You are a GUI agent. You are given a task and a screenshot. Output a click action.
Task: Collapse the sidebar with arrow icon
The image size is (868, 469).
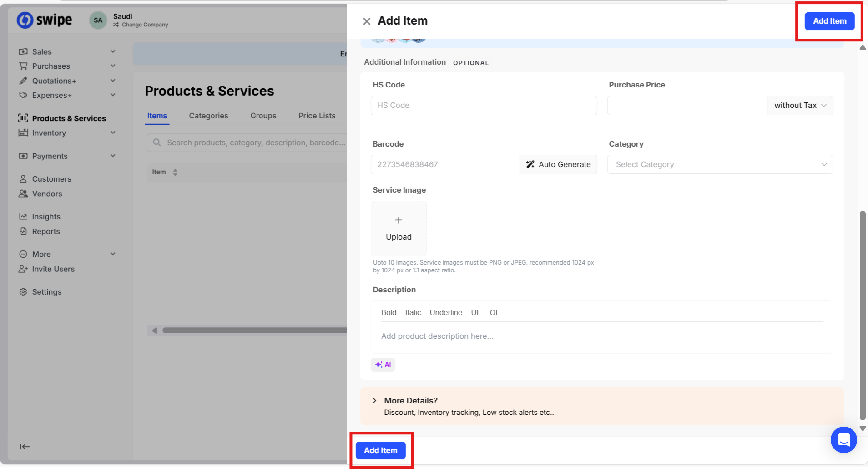coord(25,447)
